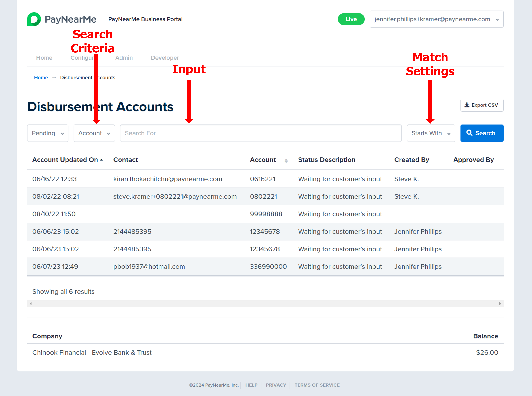Click the horizontal scrollbar left arrow
532x396 pixels.
[x=31, y=304]
